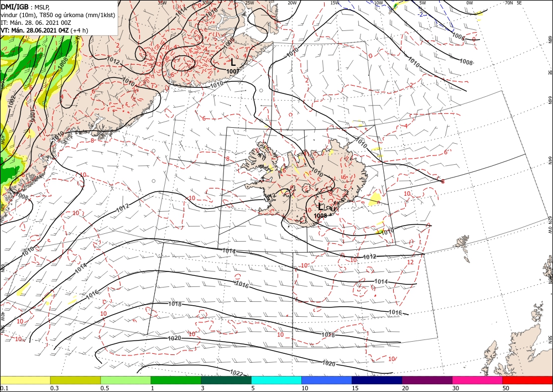Viewport: 553px width, 392px height.
Task: Click the olive 0.3 legend color band
Action: point(75,380)
